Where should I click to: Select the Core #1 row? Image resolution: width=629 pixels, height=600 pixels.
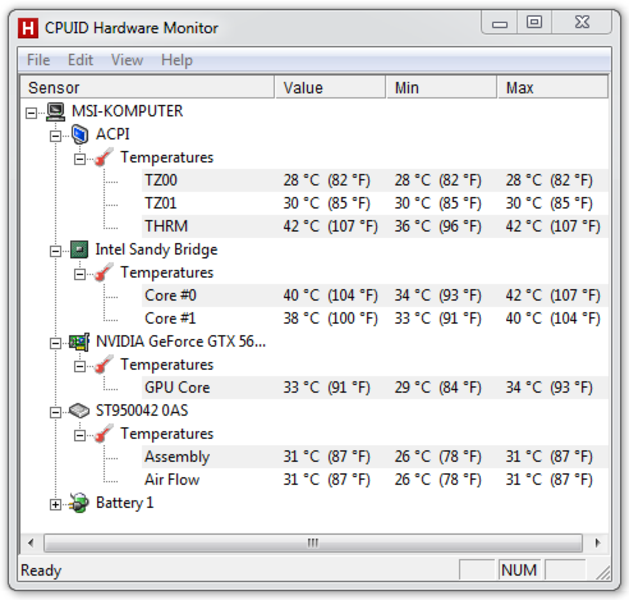(x=375, y=318)
